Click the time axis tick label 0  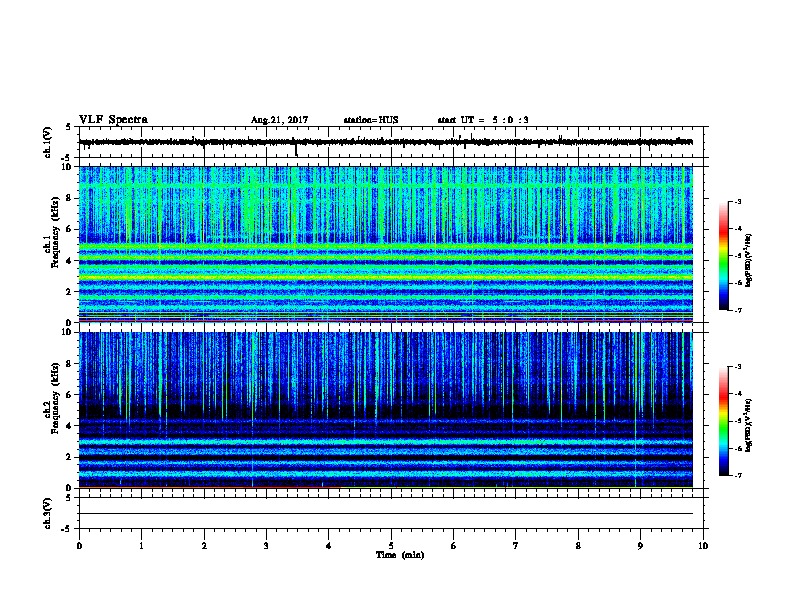[79, 546]
